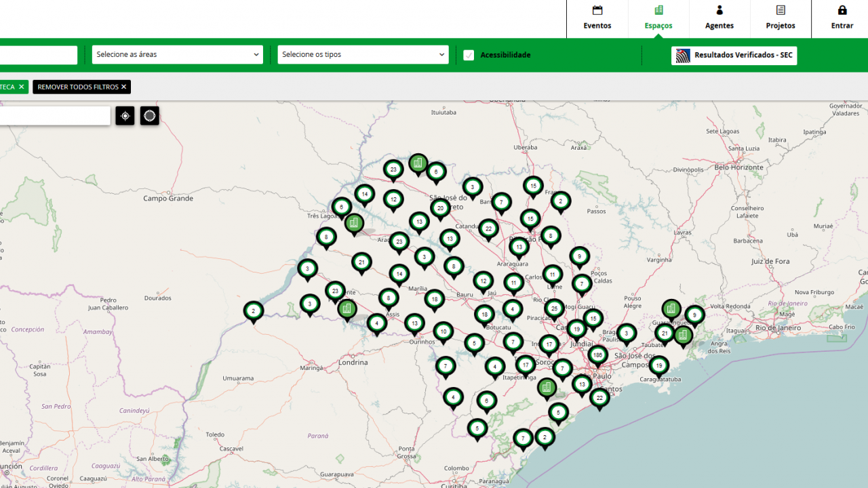
Task: Click REMOVER TODOS FILTROS button
Action: (x=82, y=87)
